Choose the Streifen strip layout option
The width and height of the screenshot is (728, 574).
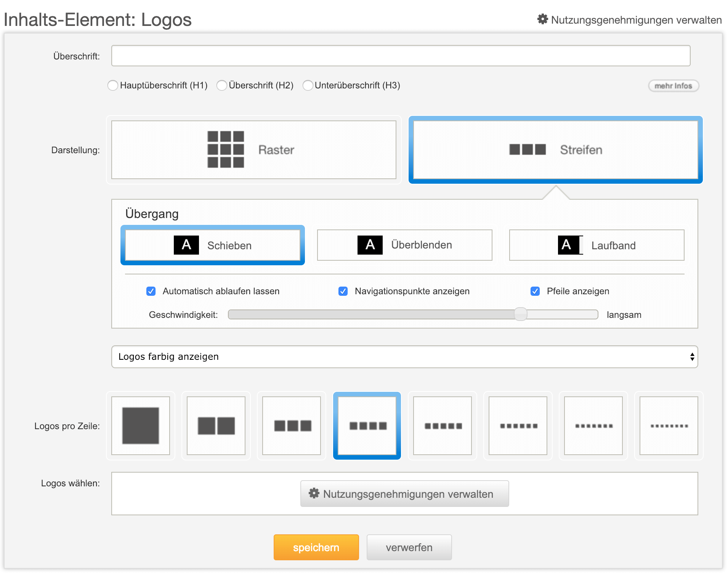[x=555, y=150]
